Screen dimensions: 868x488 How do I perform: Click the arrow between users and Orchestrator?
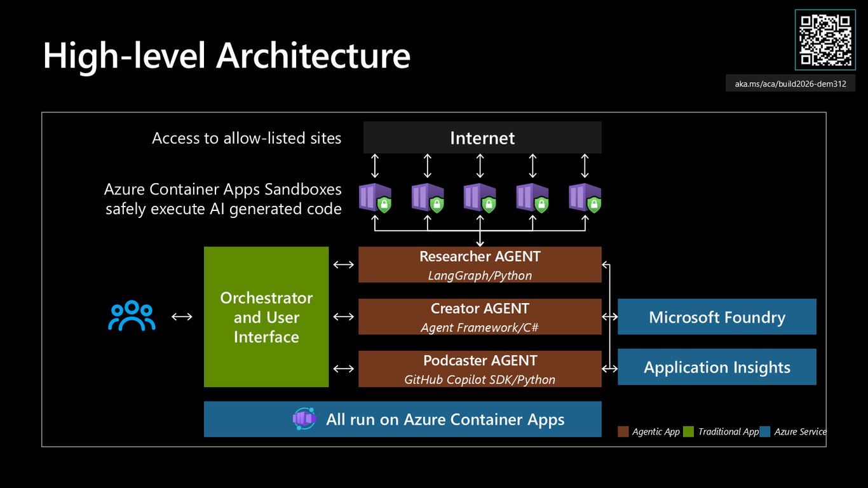click(x=182, y=316)
